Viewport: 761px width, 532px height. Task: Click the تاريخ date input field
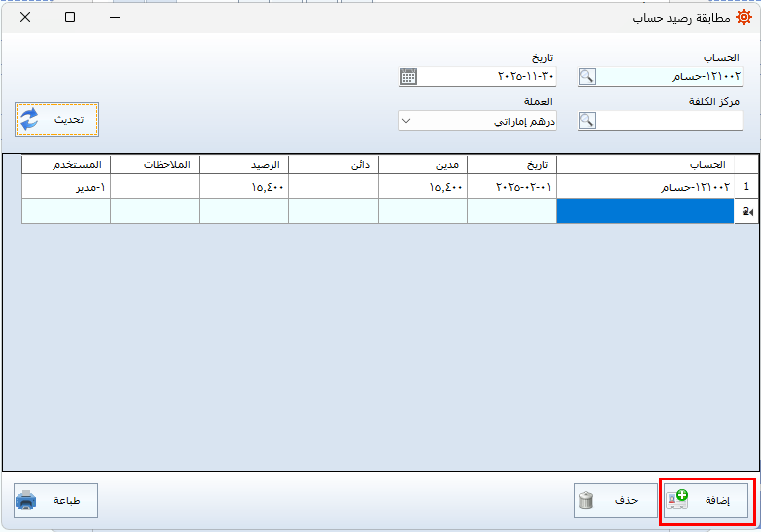pos(486,77)
